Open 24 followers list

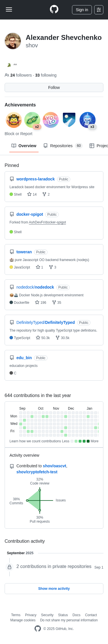(x=21, y=75)
